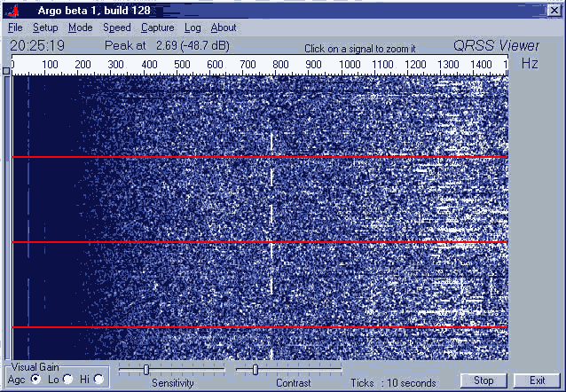Viewport: 566px width, 392px height.
Task: Click the 'QRSS Viewer' title text
Action: 496,46
